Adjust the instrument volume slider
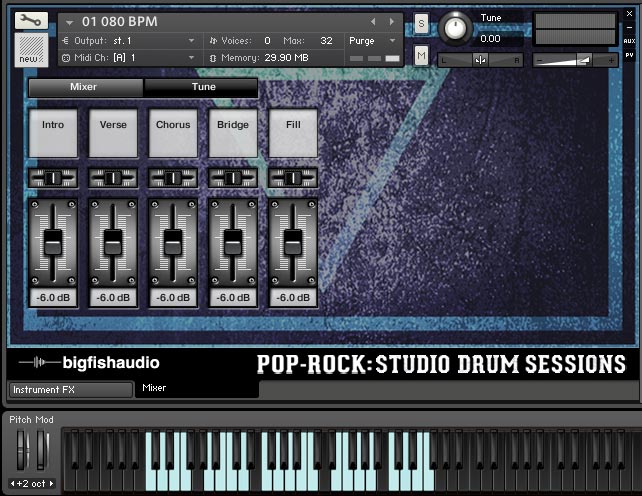642x496 pixels. click(575, 60)
